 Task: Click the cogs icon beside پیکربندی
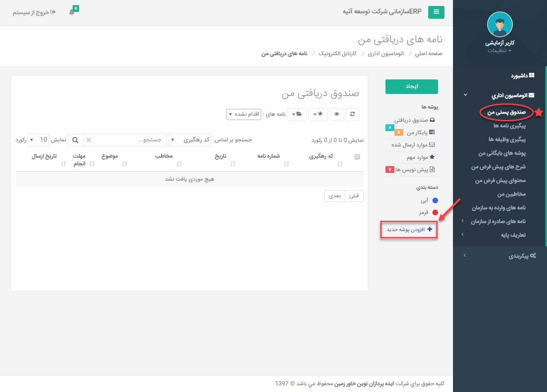[533, 256]
